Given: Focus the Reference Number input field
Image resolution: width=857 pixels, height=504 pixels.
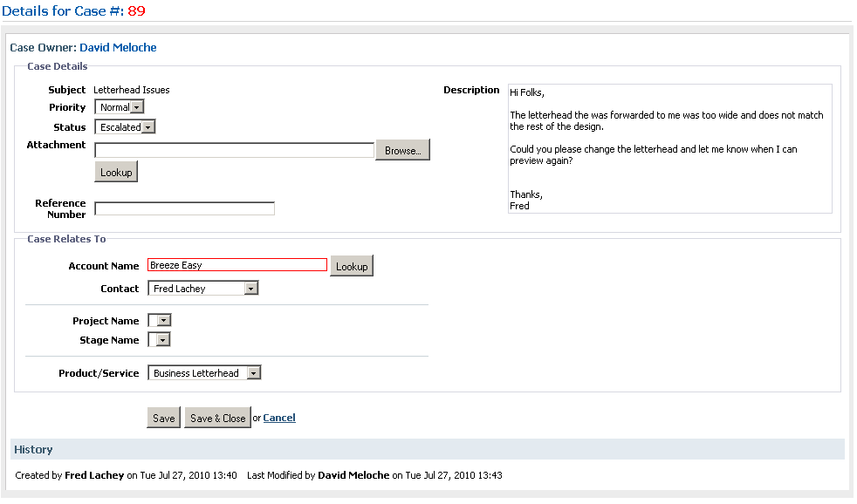Looking at the screenshot, I should click(185, 208).
